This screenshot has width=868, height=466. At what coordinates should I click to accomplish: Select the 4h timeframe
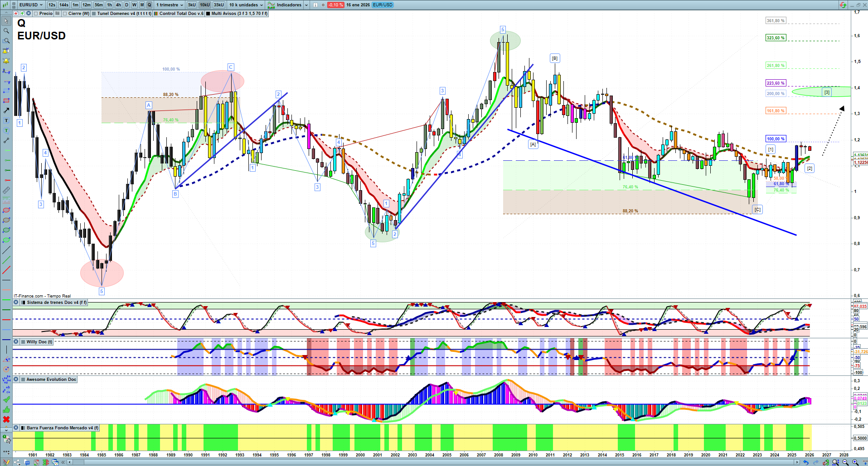(118, 5)
